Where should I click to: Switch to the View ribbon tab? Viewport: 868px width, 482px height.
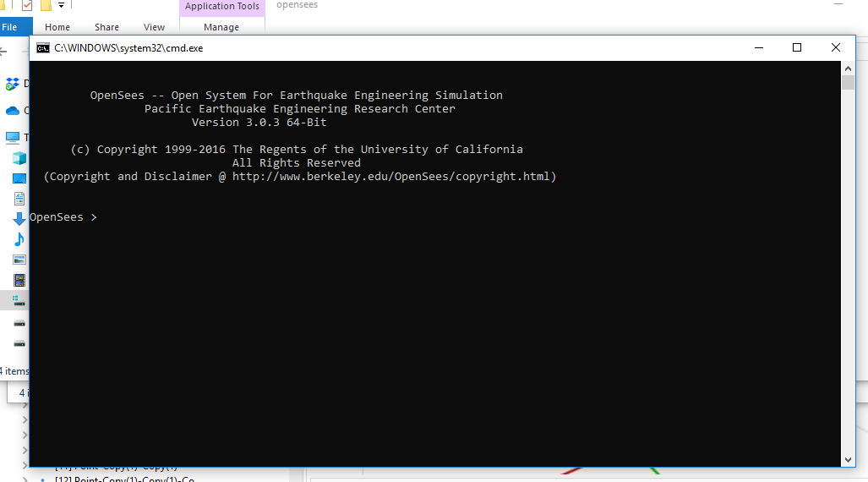point(154,26)
